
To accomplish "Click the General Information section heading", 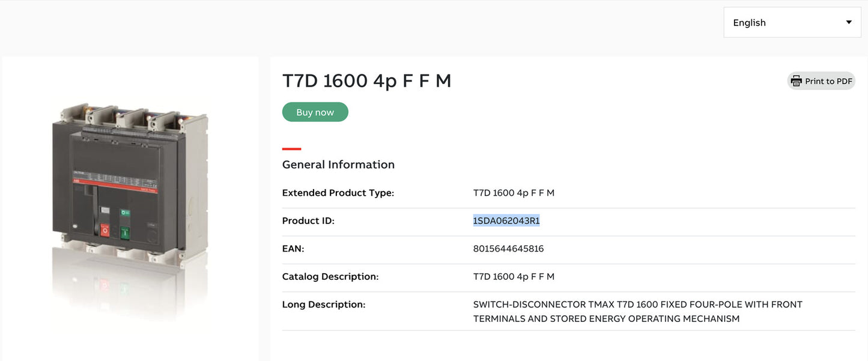I will [338, 164].
